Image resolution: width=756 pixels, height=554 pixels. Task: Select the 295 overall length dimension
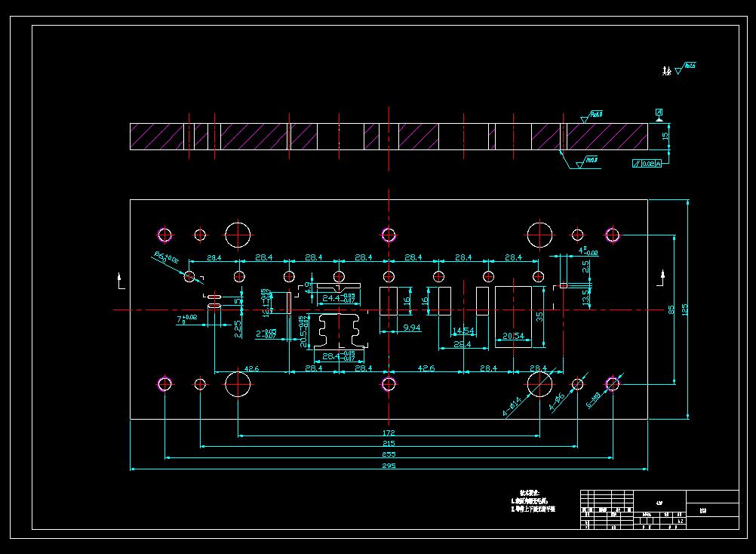389,465
